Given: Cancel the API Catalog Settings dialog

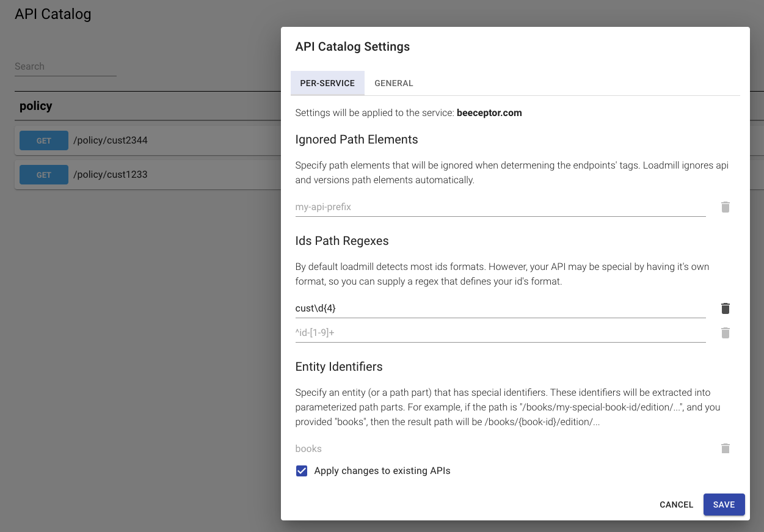Looking at the screenshot, I should click(676, 505).
